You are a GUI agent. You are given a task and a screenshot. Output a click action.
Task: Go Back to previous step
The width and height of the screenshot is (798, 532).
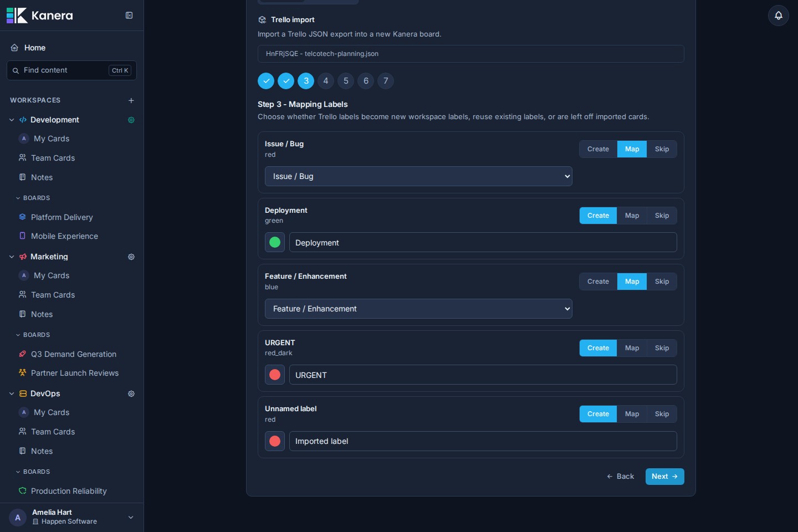click(620, 477)
